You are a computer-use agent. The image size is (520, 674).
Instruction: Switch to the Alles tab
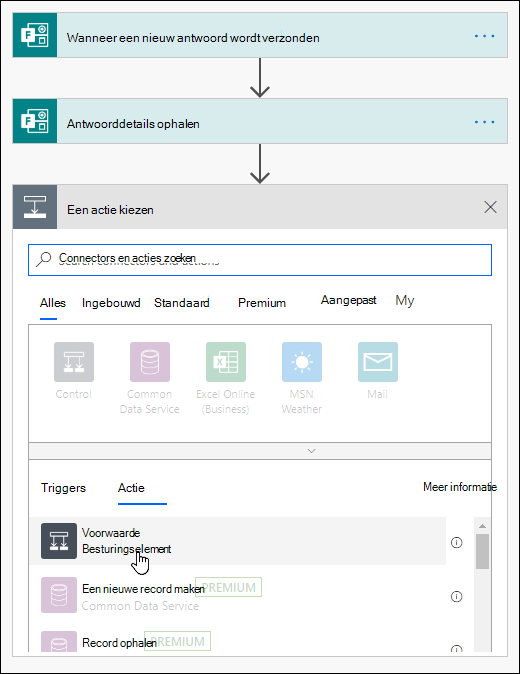[x=52, y=303]
